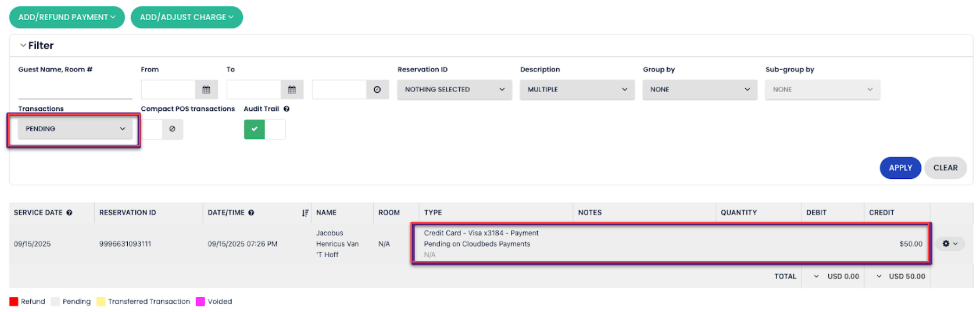Open the Description dropdown showing Multiple
This screenshot has width=980, height=312.
tap(577, 89)
